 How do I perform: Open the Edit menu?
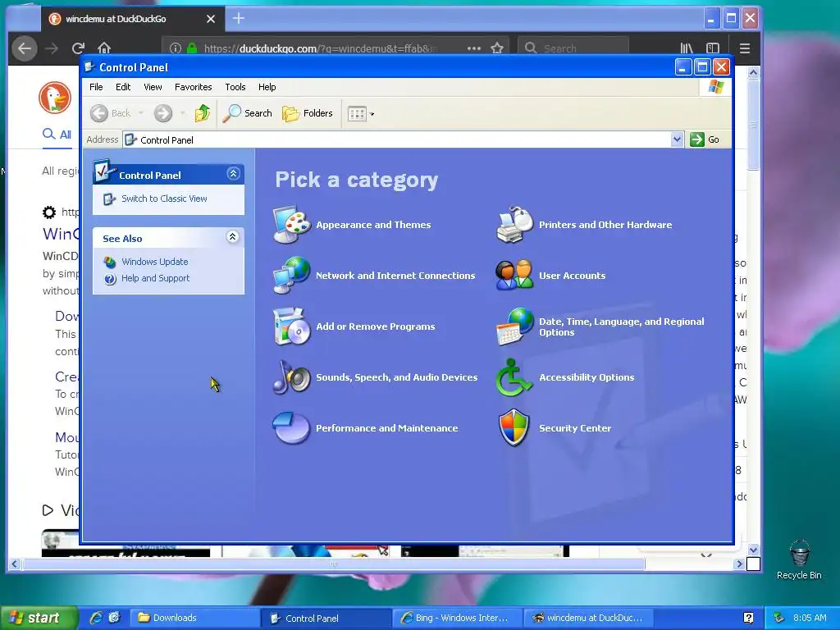(123, 87)
